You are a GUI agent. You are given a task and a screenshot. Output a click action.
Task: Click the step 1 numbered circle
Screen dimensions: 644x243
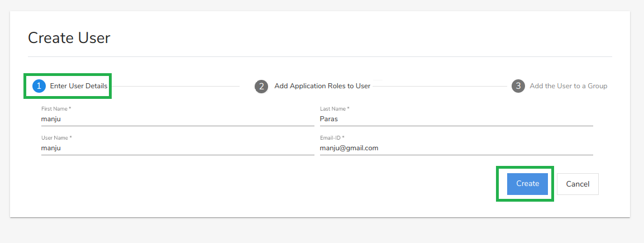[39, 86]
